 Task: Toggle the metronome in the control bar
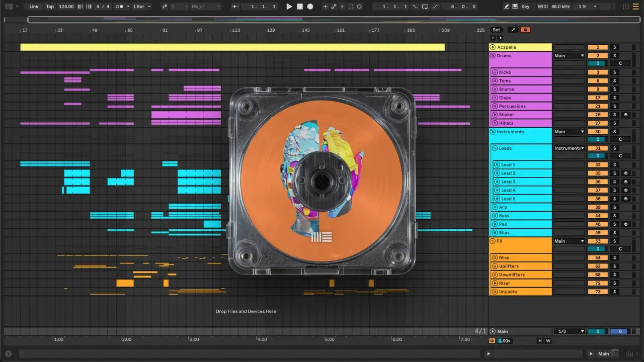coord(120,7)
